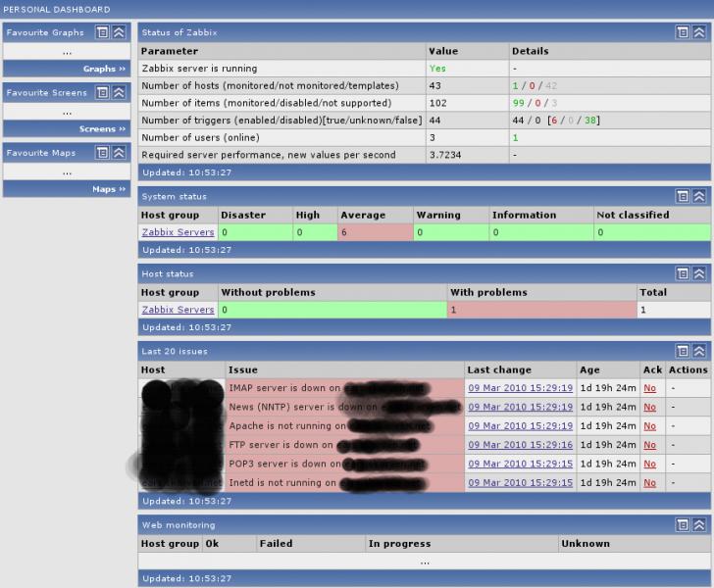Select 'Number of triggers' parameter text

pyautogui.click(x=281, y=121)
